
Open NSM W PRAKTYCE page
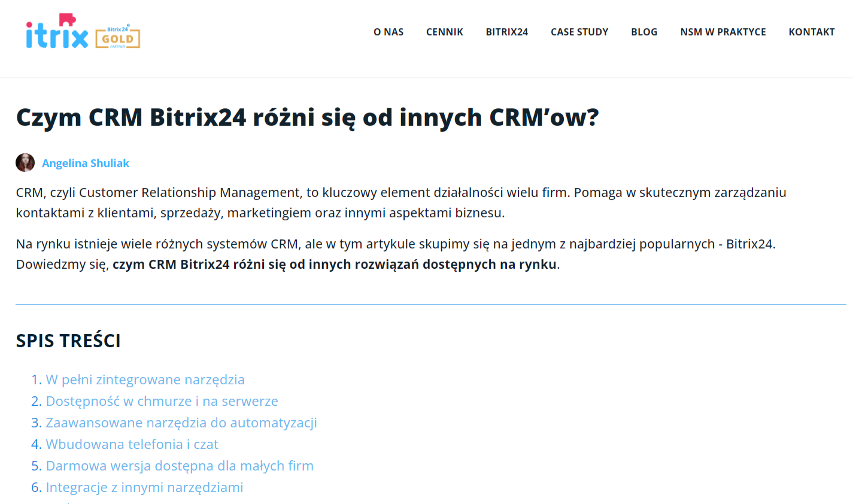(723, 32)
